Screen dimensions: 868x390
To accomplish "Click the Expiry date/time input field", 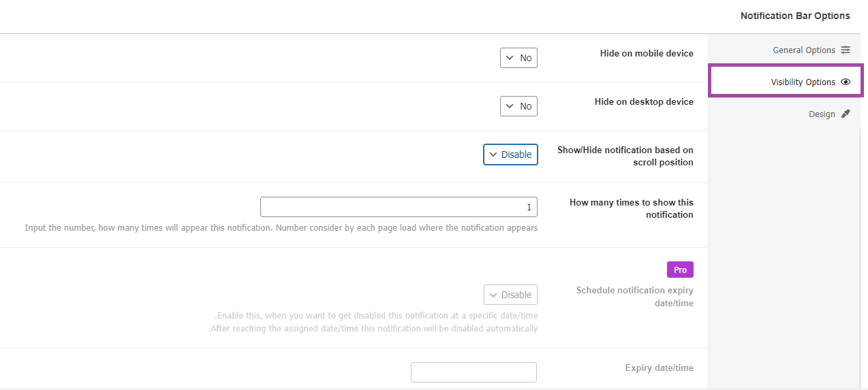I will pyautogui.click(x=474, y=372).
